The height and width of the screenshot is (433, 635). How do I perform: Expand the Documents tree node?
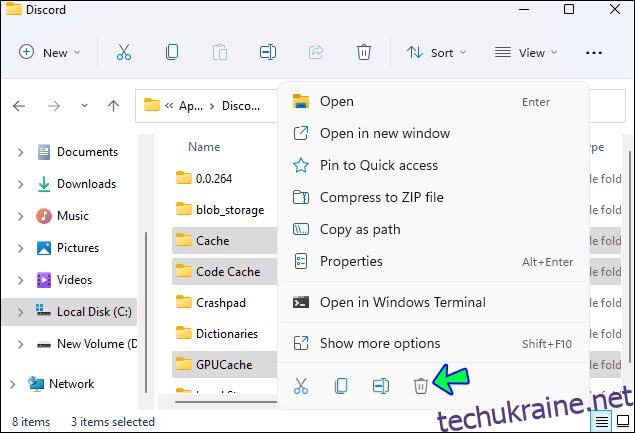pos(20,152)
